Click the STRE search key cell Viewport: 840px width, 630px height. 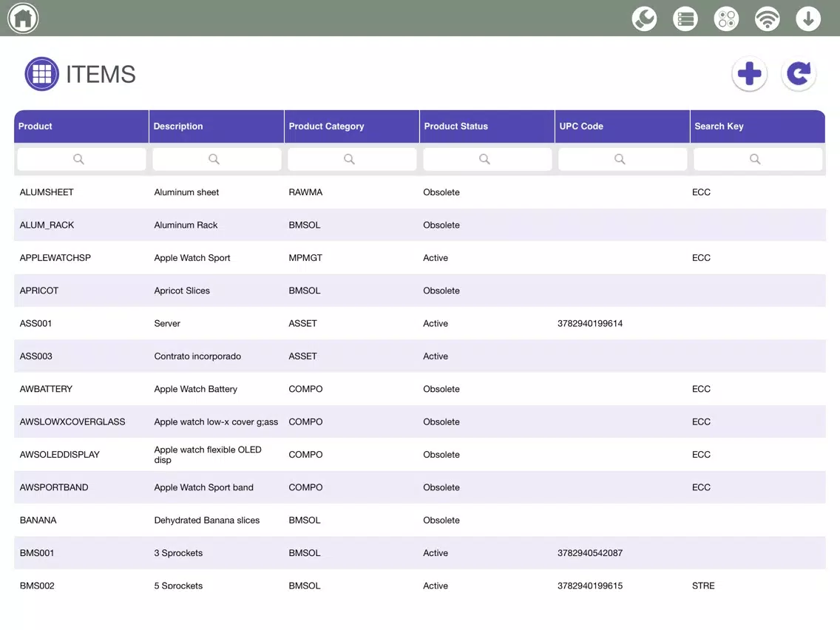pos(703,586)
